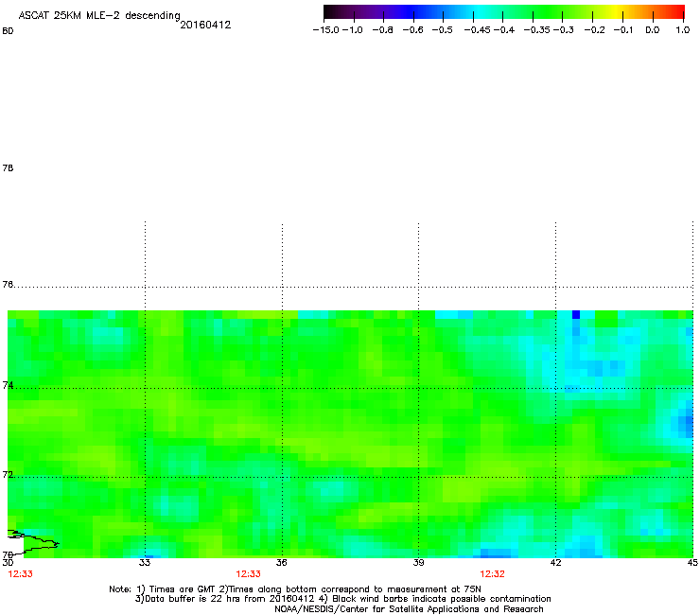Select the -0.2 legend label

(x=594, y=30)
